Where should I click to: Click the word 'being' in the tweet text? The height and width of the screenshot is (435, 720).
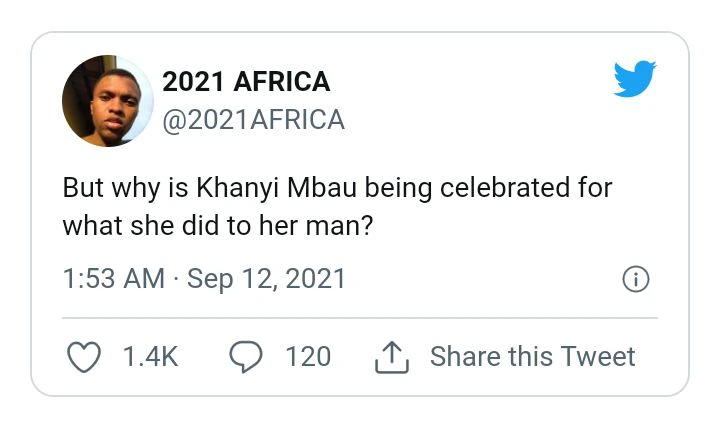click(398, 188)
